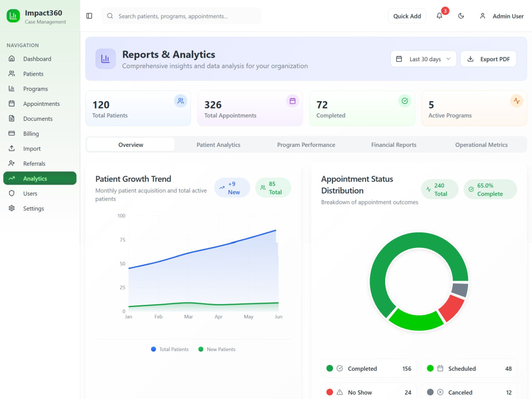
Task: Select the Operational Metrics tab
Action: 481,145
